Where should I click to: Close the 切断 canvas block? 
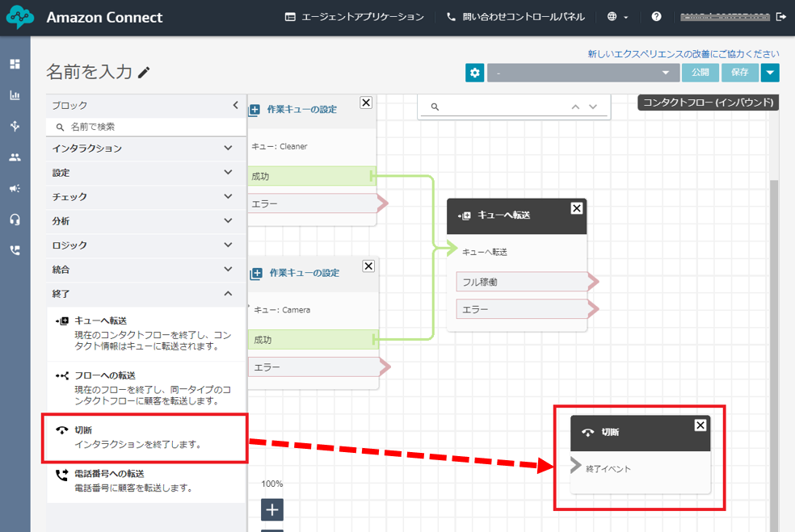[x=700, y=425]
